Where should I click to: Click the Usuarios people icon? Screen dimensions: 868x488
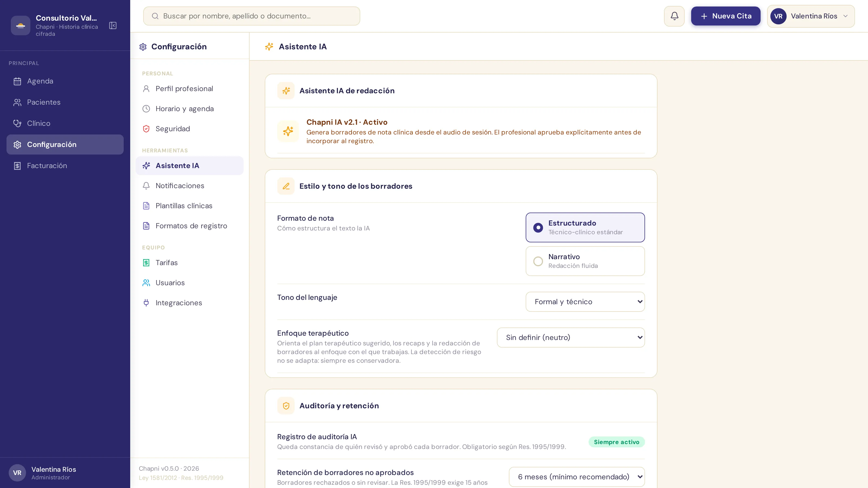[x=146, y=283]
